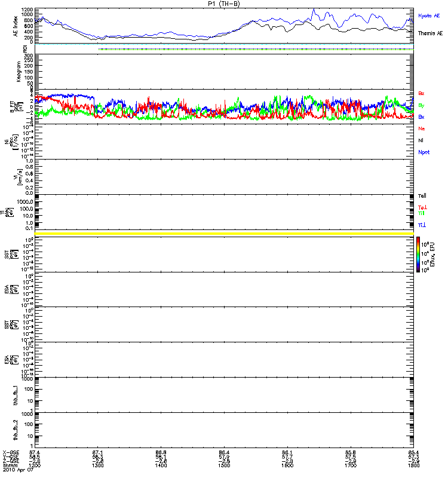Image resolution: width=448 pixels, height=478 pixels.
Task: Click the 'Eflux, EFU' color bar label
Action: point(432,255)
